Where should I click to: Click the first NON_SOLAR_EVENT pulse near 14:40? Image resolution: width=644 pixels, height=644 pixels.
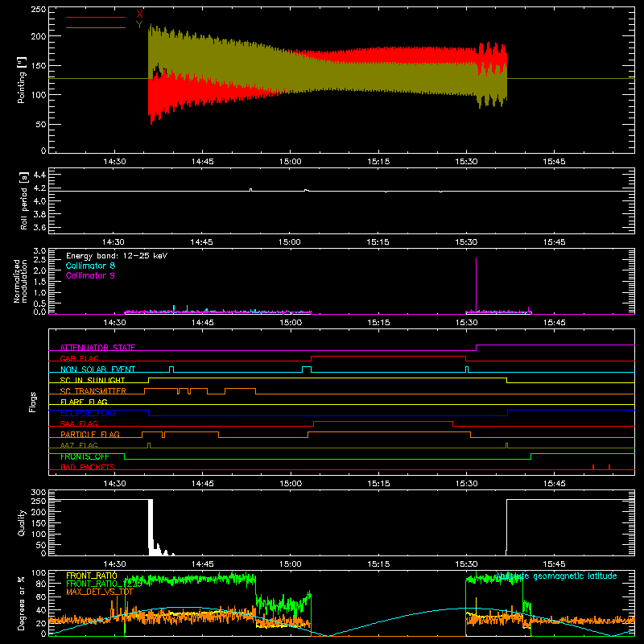(171, 369)
